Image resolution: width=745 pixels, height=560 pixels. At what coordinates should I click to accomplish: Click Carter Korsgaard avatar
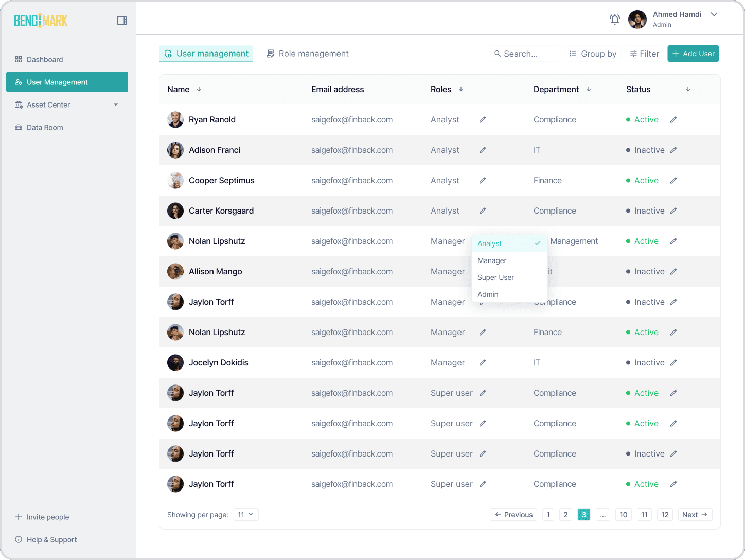coord(175,211)
